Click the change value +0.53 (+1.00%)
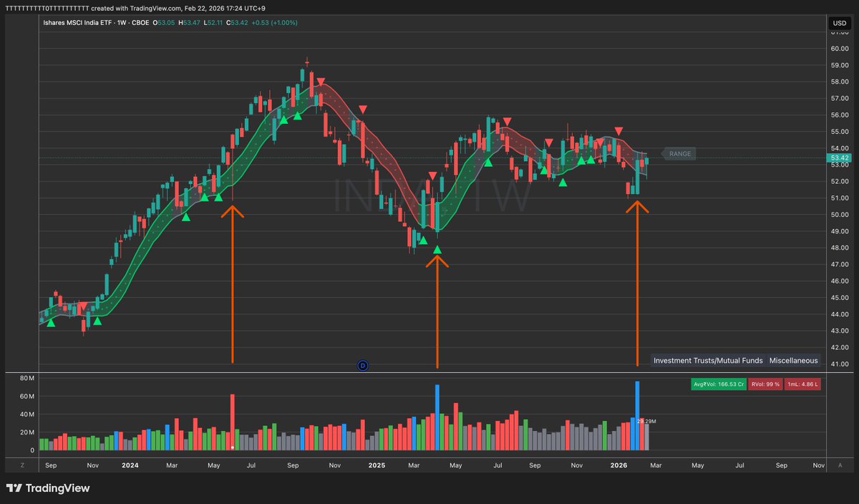Screen dimensions: 859x504 pos(276,23)
